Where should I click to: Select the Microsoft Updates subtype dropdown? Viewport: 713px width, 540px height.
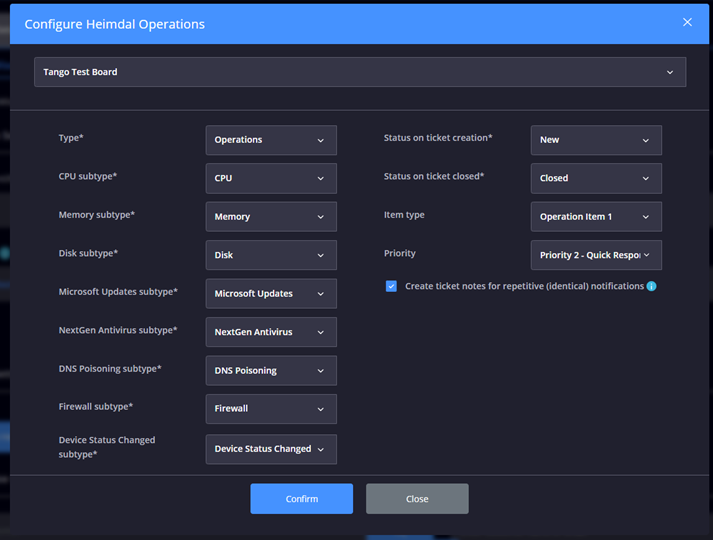click(271, 294)
